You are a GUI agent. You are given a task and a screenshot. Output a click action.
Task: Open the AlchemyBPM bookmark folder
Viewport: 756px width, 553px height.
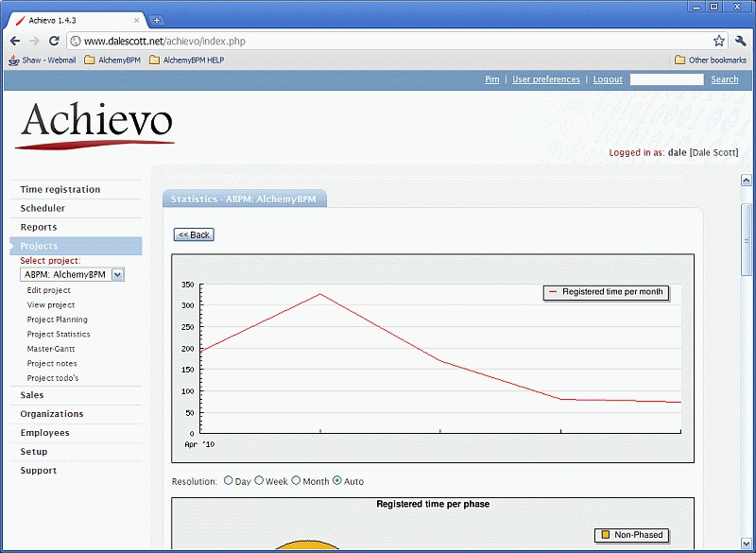coord(112,60)
